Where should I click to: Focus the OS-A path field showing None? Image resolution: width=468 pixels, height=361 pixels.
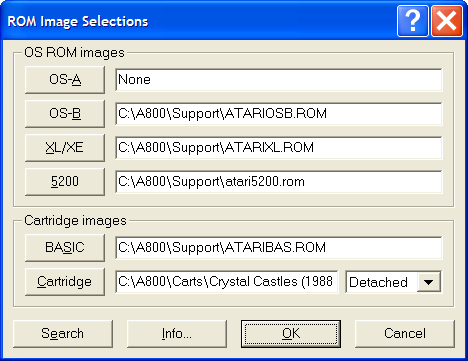pyautogui.click(x=279, y=80)
